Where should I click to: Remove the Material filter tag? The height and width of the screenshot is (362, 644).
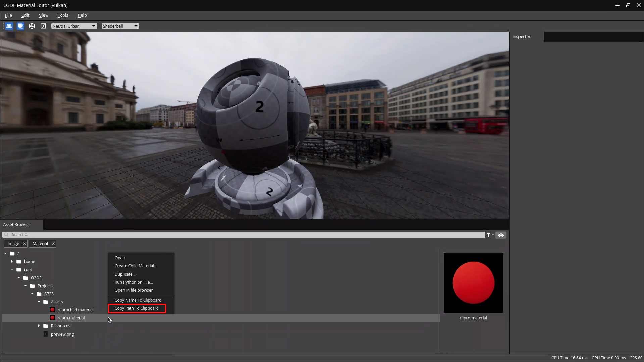(53, 244)
